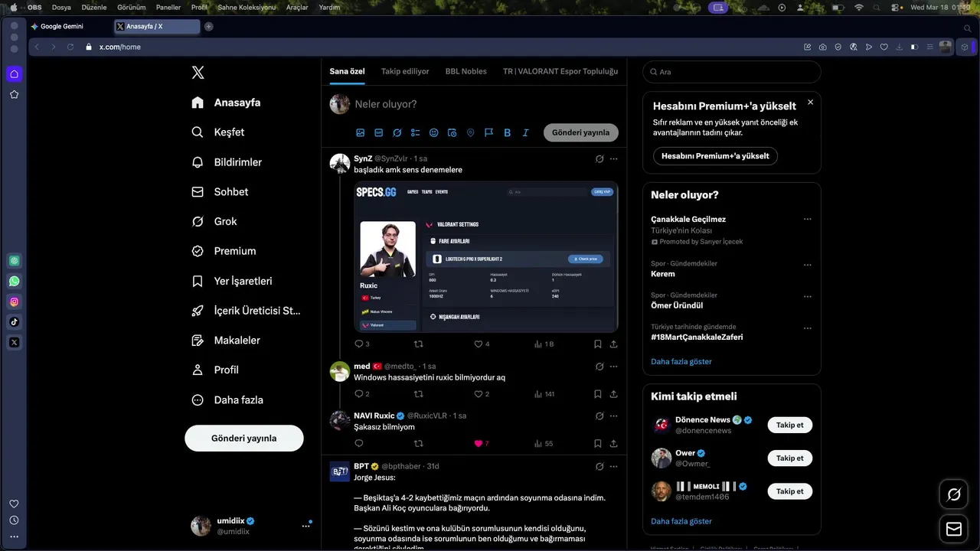Open Makaleler in the sidebar

[x=226, y=341]
